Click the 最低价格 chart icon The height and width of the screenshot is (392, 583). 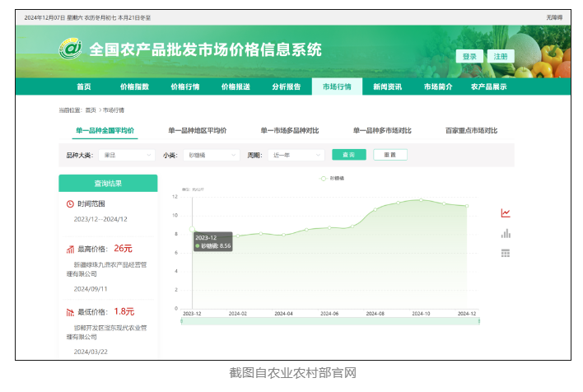[x=70, y=312]
